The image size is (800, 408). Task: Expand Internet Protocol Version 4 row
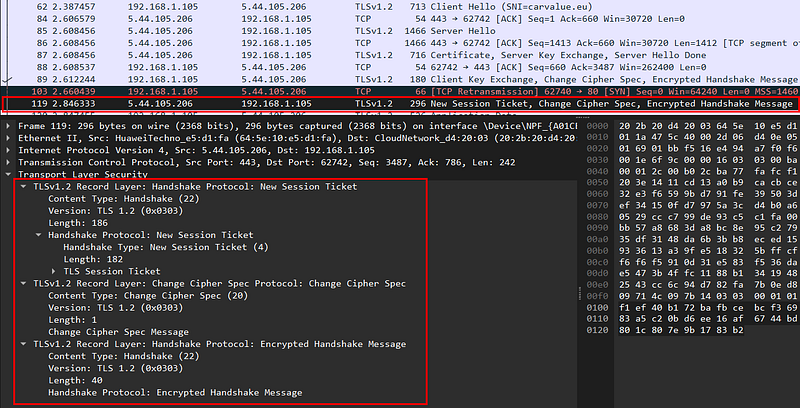(9, 150)
